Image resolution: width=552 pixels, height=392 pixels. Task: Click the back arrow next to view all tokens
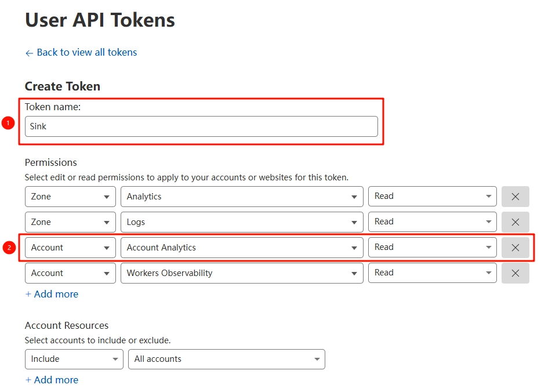[x=29, y=52]
